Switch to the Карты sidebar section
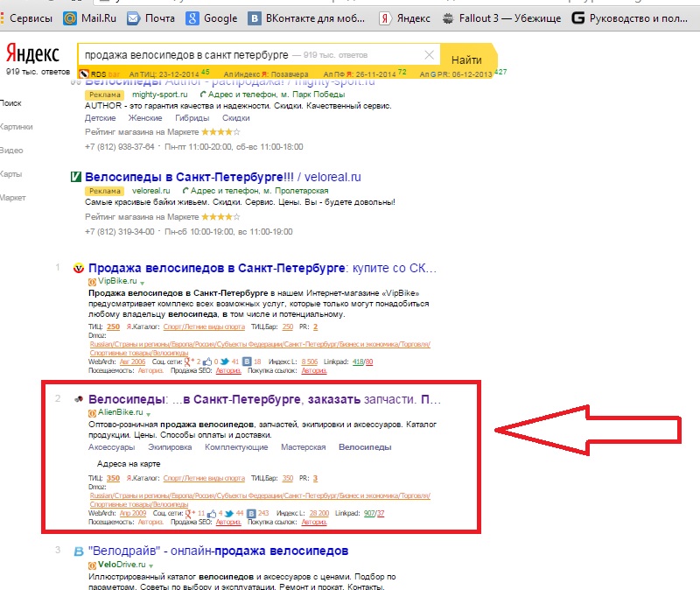The width and height of the screenshot is (700, 590). [x=11, y=174]
